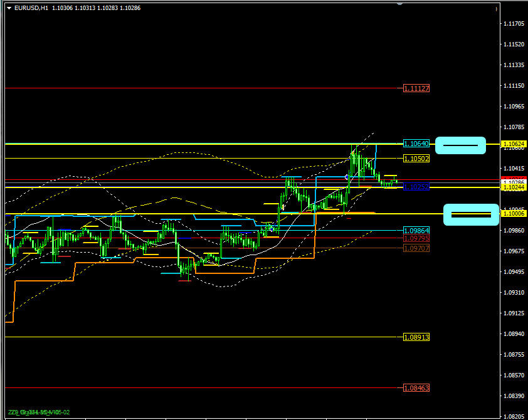Click the yellow 1.08913 price label
The image size is (528, 420).
(416, 337)
